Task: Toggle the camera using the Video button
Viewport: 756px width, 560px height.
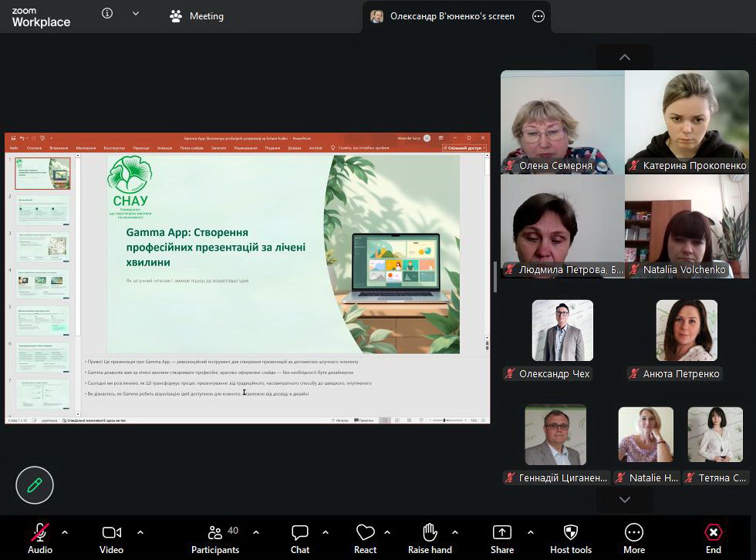Action: [111, 533]
